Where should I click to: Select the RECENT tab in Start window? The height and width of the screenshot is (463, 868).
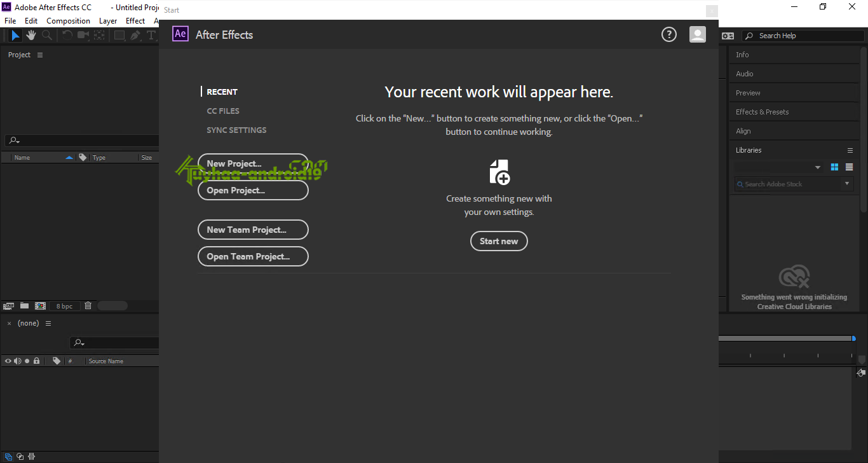tap(222, 92)
